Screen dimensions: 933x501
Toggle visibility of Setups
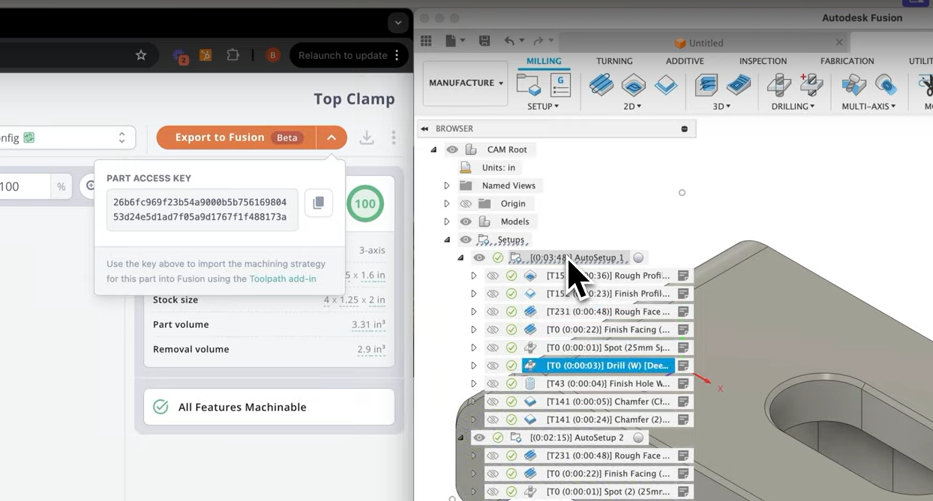(465, 240)
